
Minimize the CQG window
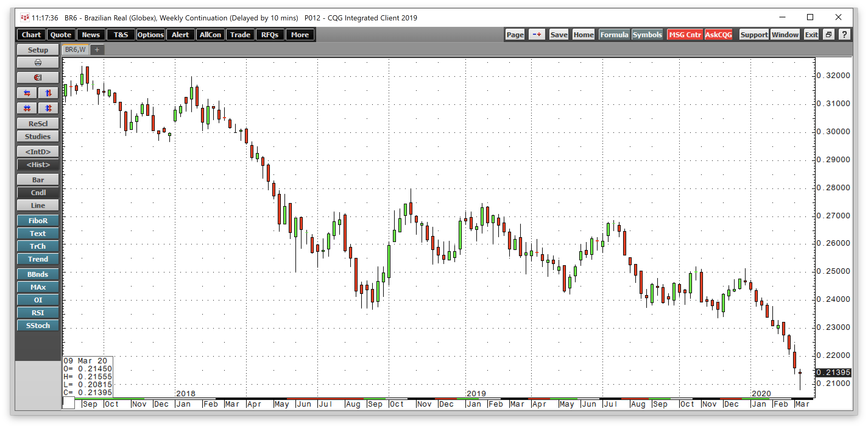(x=782, y=17)
